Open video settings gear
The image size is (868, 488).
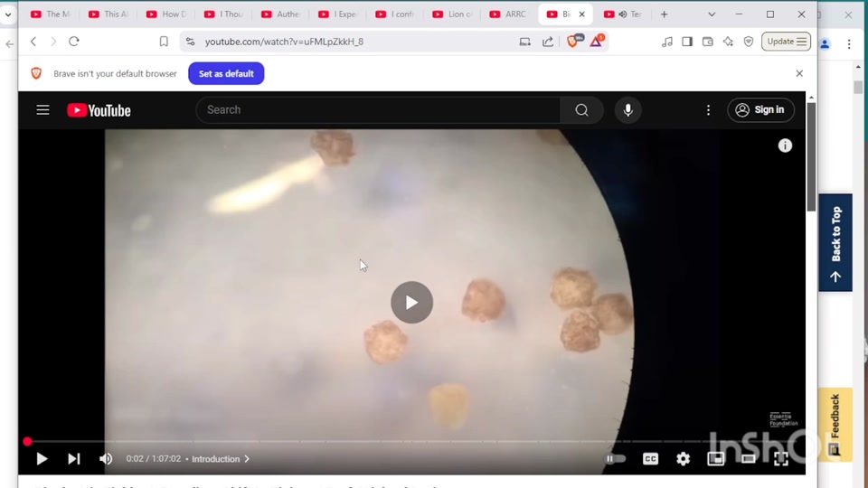pyautogui.click(x=683, y=459)
